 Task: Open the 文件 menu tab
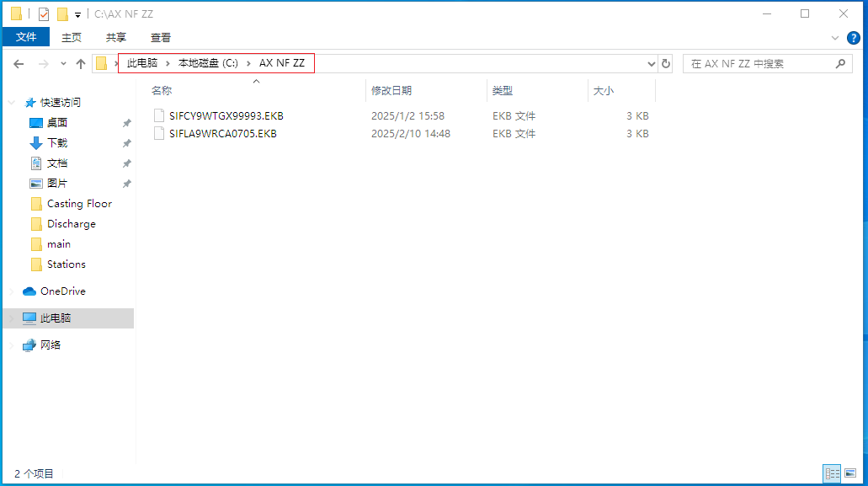click(x=26, y=37)
